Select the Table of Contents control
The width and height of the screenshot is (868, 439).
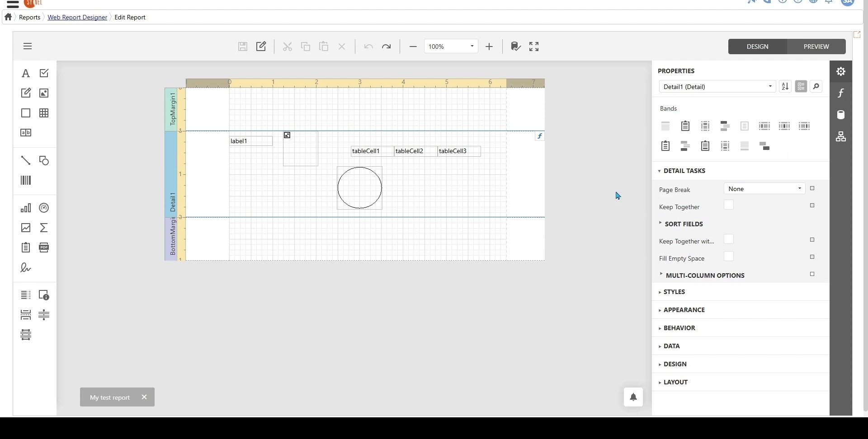tap(26, 295)
